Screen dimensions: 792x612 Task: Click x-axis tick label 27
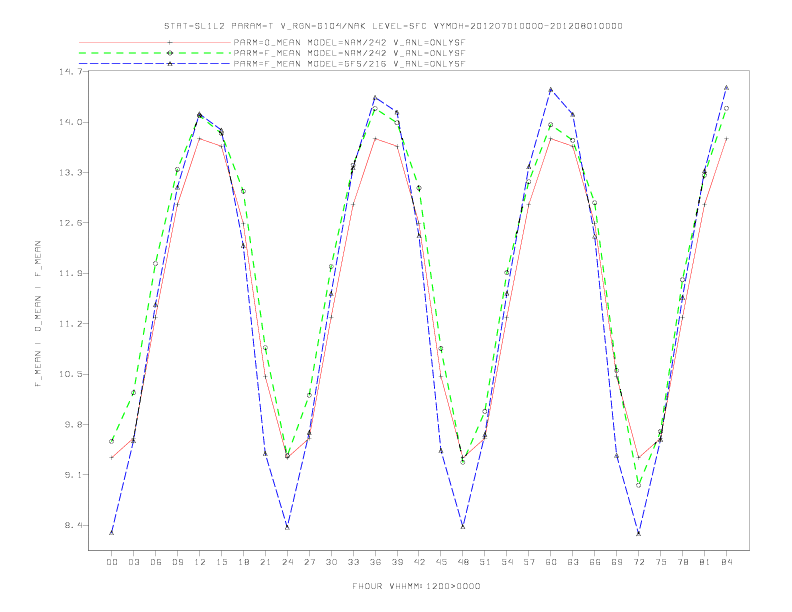(x=309, y=562)
